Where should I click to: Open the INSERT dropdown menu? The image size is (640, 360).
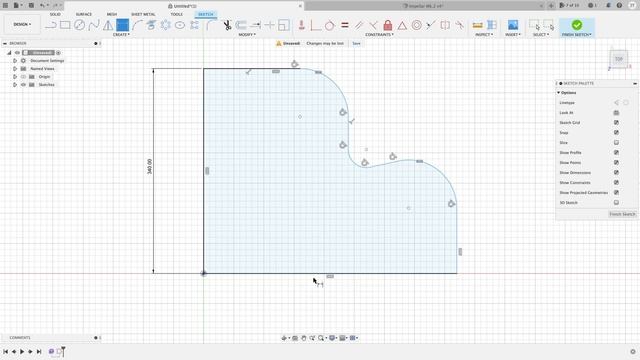(513, 35)
